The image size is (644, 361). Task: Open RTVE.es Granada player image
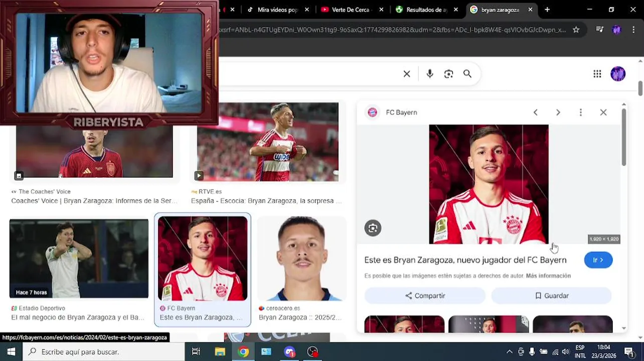point(267,142)
